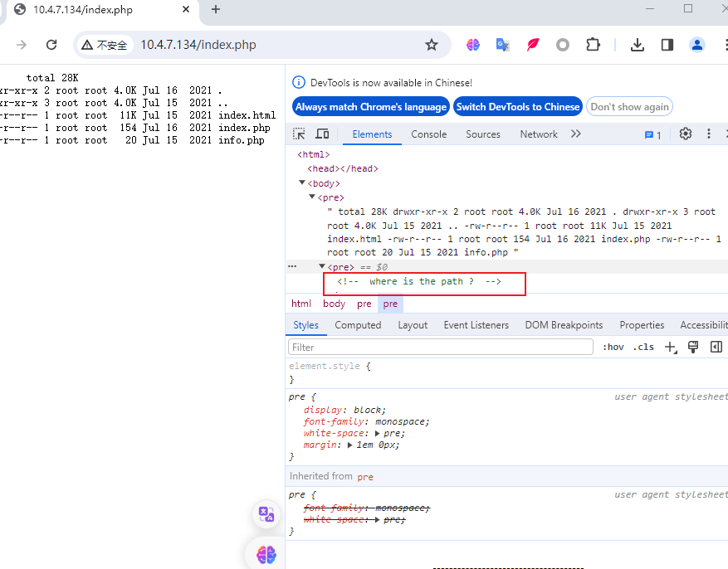
Task: Bookmark this page with the star icon
Action: (432, 45)
